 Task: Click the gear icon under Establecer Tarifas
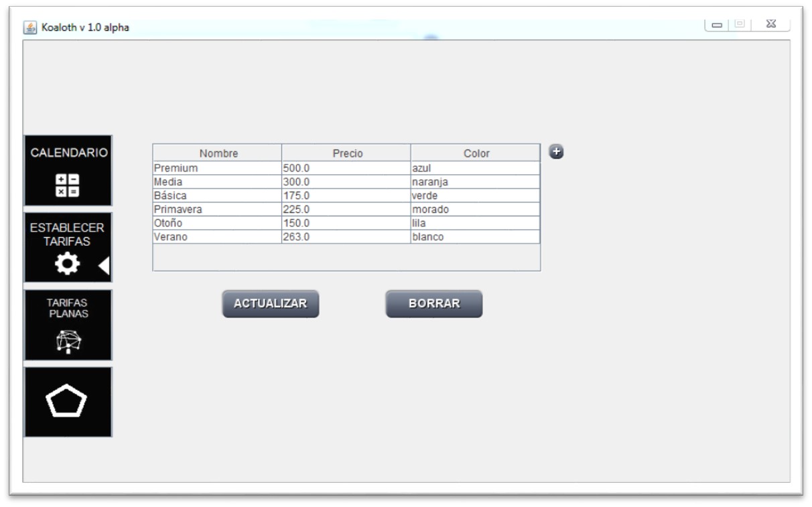(x=67, y=265)
